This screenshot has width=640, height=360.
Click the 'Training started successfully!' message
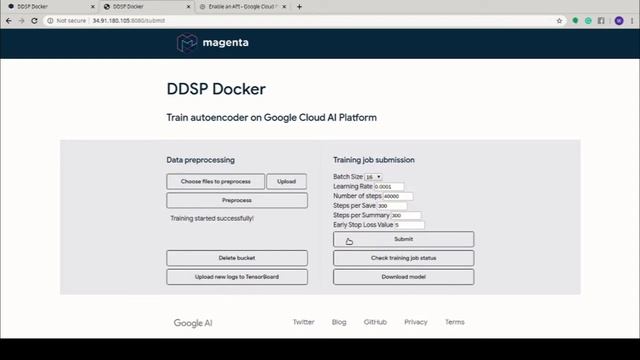212,218
